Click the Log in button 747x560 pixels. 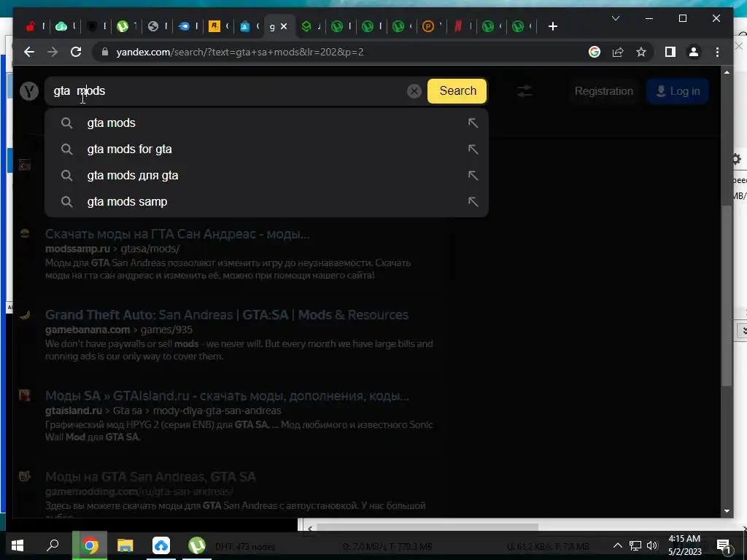pos(678,91)
